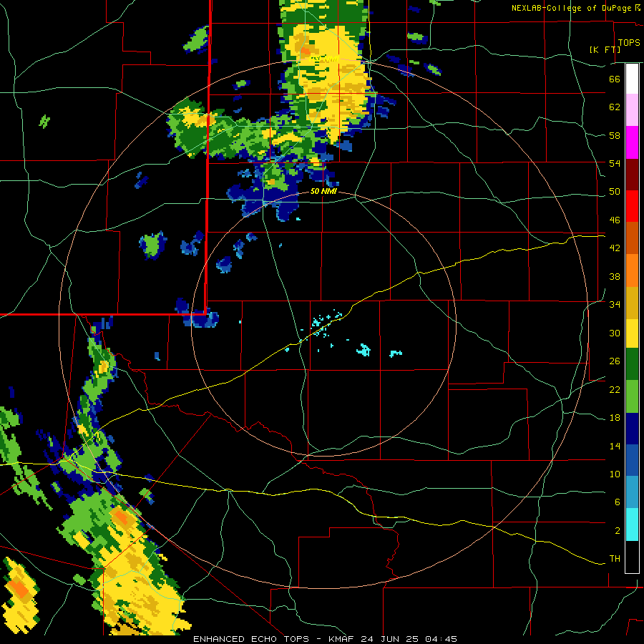
Task: Click the K FT units label
Action: 605,49
